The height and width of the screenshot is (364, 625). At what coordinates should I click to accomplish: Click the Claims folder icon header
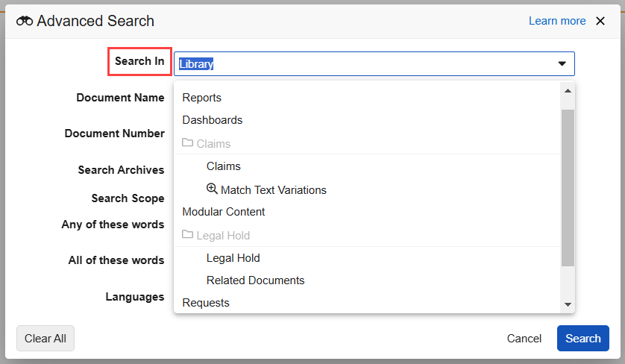coord(188,143)
